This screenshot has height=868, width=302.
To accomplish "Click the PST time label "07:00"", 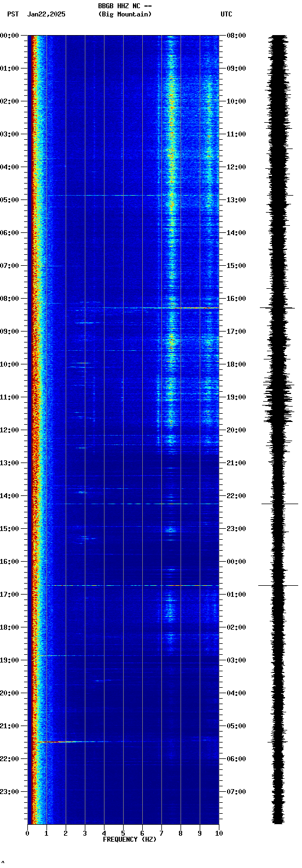I will click(x=9, y=266).
